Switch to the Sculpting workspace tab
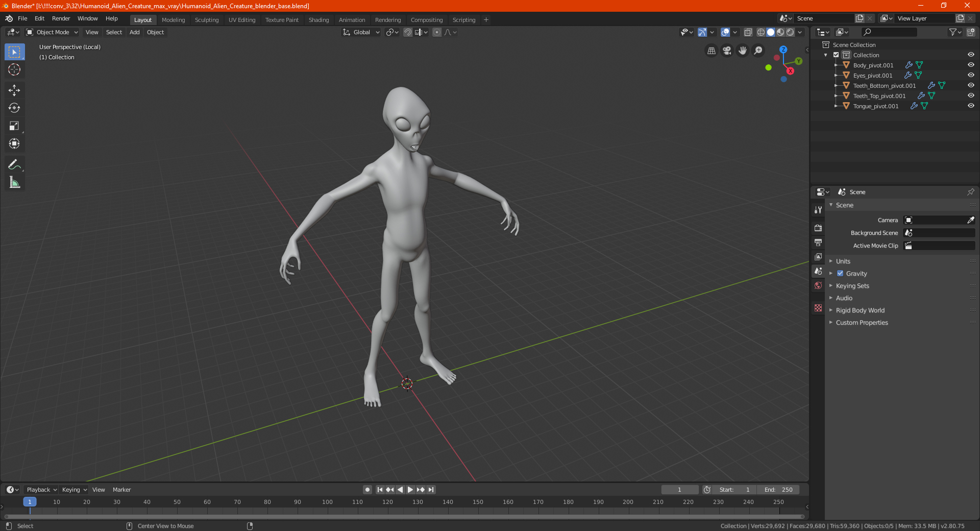 [207, 20]
